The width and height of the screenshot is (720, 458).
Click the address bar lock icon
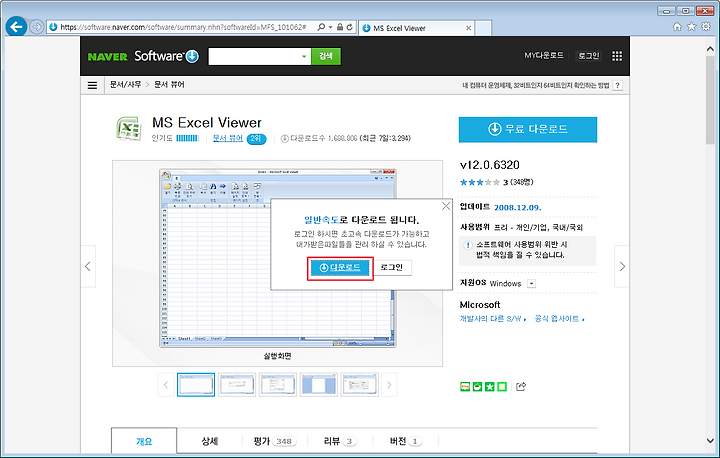(x=340, y=27)
